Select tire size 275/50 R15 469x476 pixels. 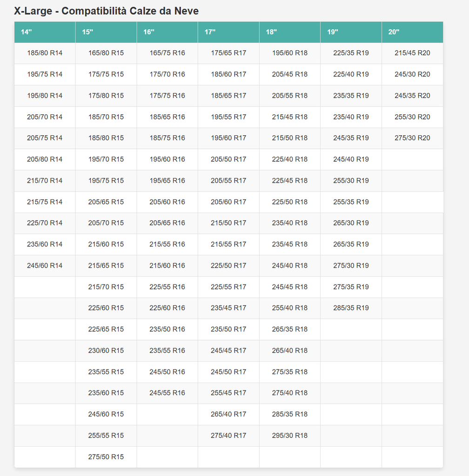click(106, 457)
